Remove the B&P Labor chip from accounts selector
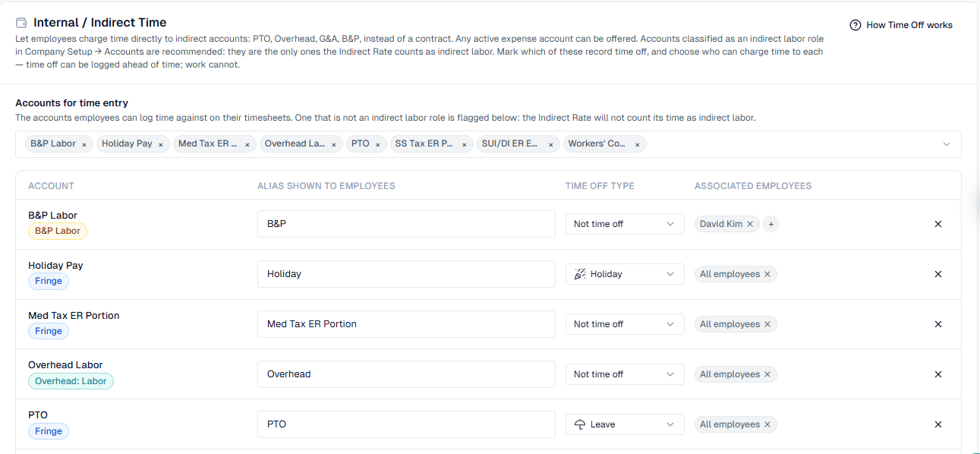This screenshot has width=980, height=454. [x=84, y=144]
